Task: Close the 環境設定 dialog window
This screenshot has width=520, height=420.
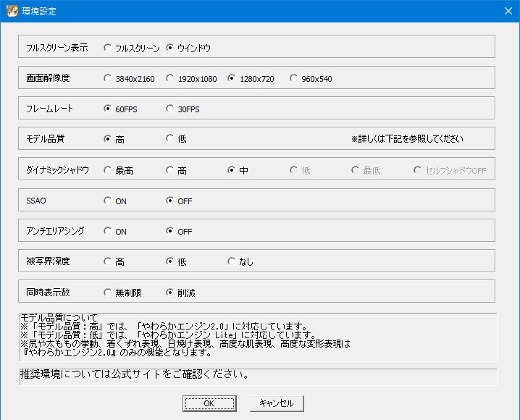Action: point(507,11)
